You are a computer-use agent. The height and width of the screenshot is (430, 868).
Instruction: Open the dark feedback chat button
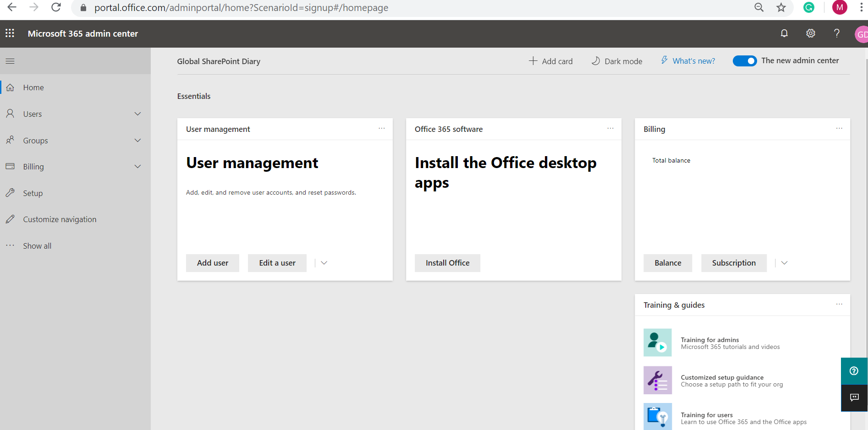854,397
